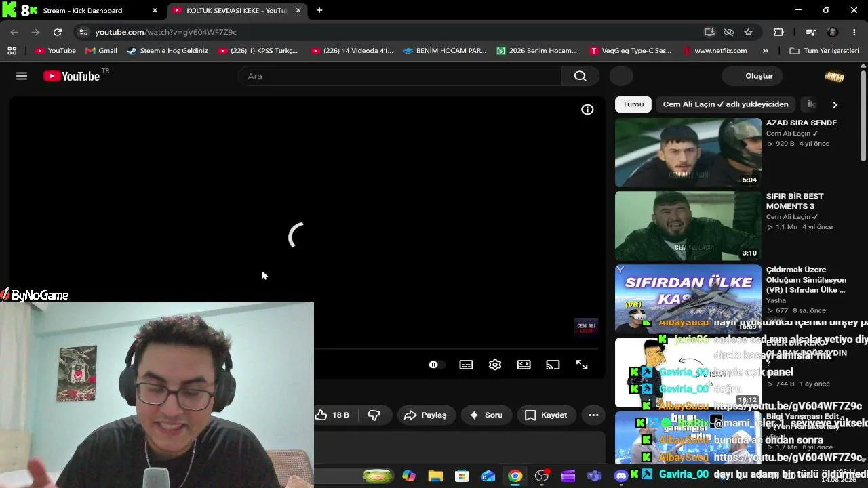Turn on subtitles in the player
The height and width of the screenshot is (488, 868).
[466, 365]
